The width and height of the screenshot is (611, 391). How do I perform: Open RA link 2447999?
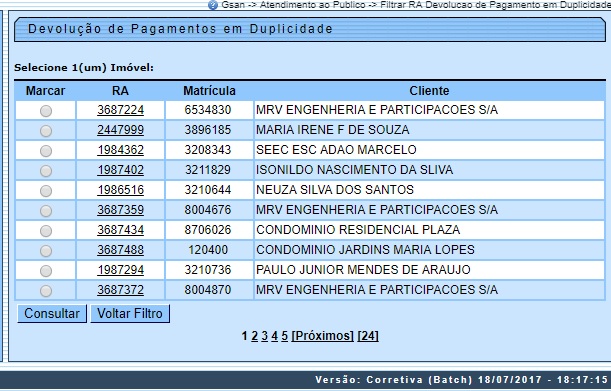point(120,130)
